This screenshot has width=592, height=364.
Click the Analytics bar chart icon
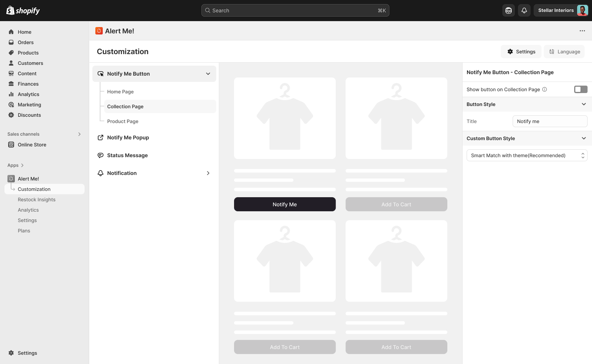[11, 94]
